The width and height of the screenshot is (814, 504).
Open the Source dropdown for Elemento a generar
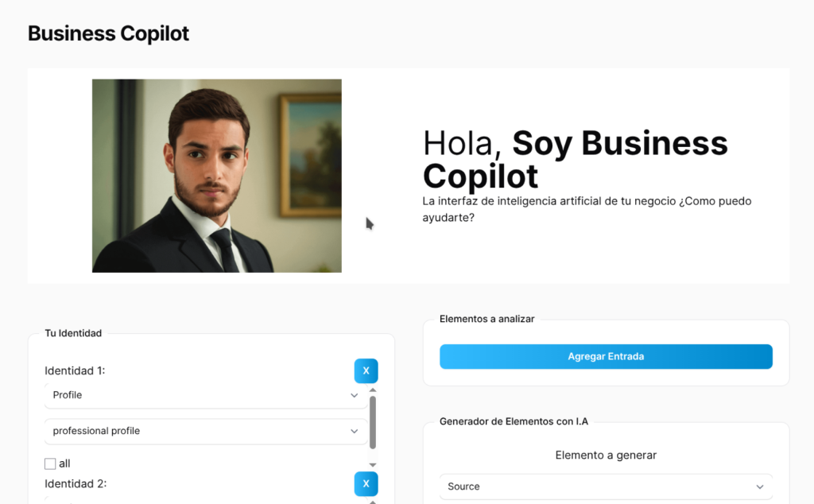606,487
